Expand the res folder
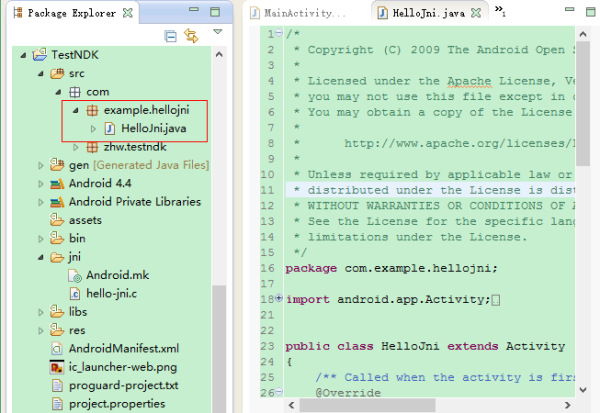The width and height of the screenshot is (600, 413). (41, 331)
